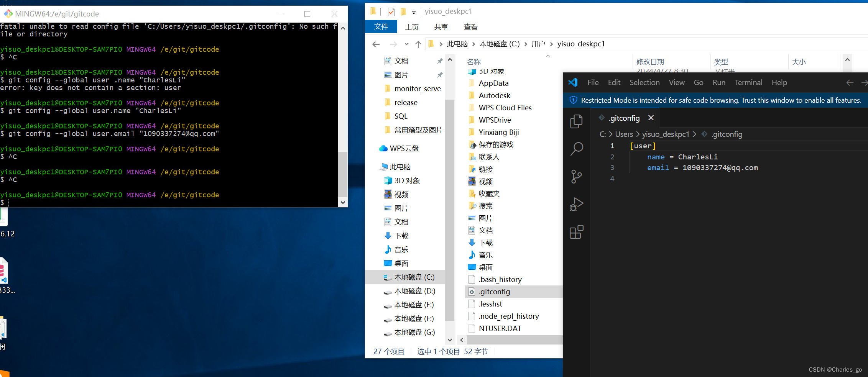Click the Git Bash title bar icon

[8, 14]
